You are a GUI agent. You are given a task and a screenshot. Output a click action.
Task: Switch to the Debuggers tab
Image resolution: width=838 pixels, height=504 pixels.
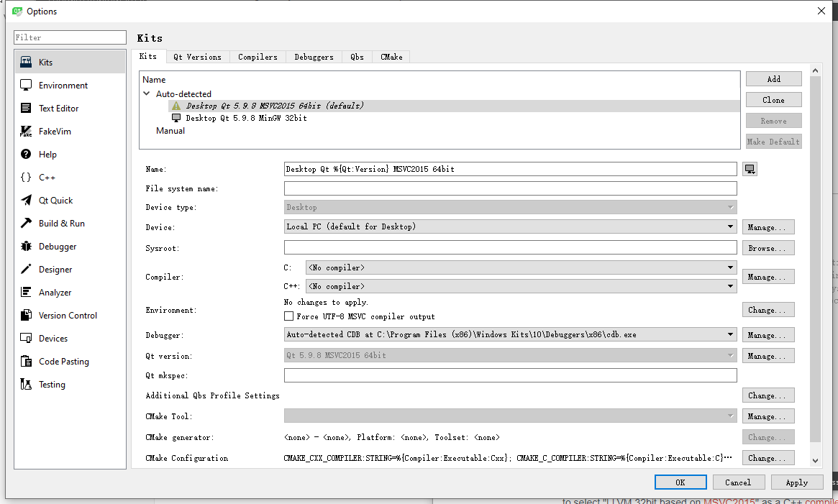pos(314,57)
